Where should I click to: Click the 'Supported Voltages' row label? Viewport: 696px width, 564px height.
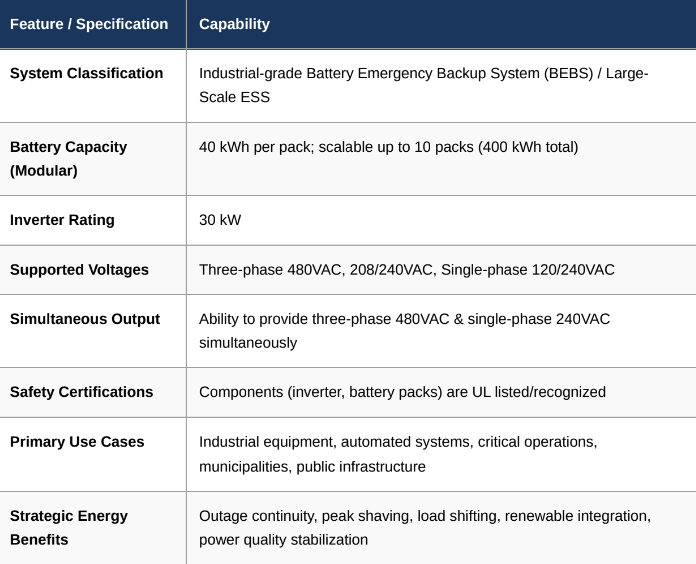(79, 270)
